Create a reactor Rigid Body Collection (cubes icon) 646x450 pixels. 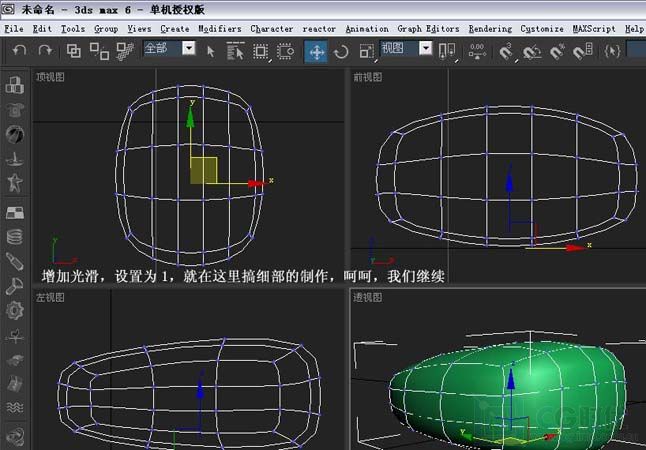[x=15, y=85]
